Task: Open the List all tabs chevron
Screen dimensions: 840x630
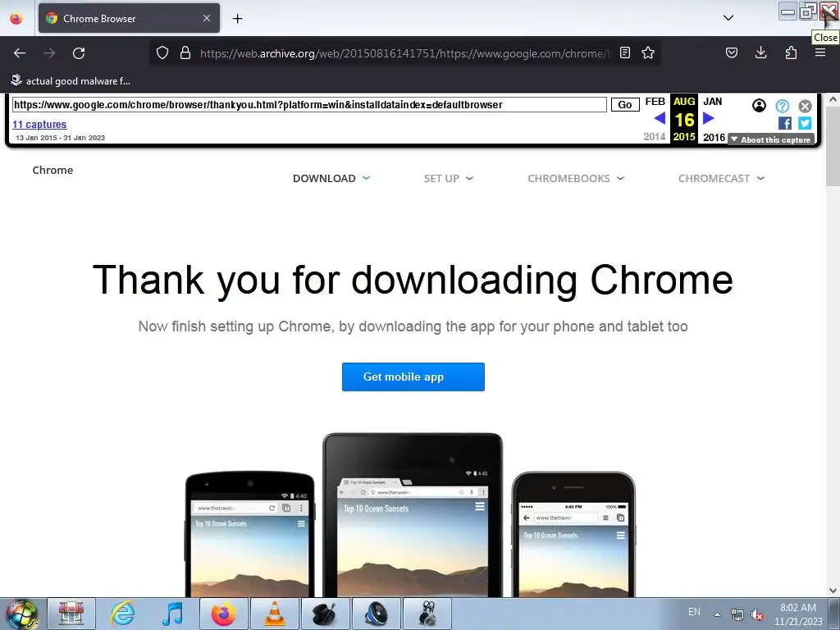Action: pyautogui.click(x=728, y=18)
